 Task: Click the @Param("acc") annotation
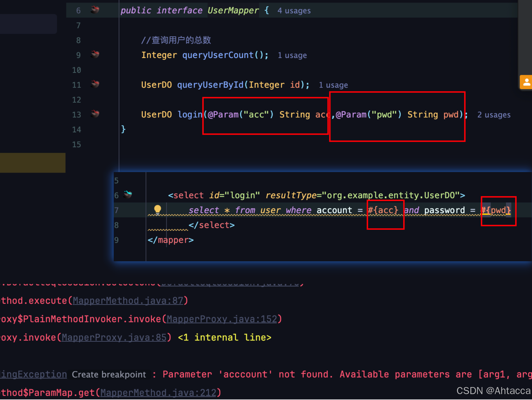pos(241,115)
